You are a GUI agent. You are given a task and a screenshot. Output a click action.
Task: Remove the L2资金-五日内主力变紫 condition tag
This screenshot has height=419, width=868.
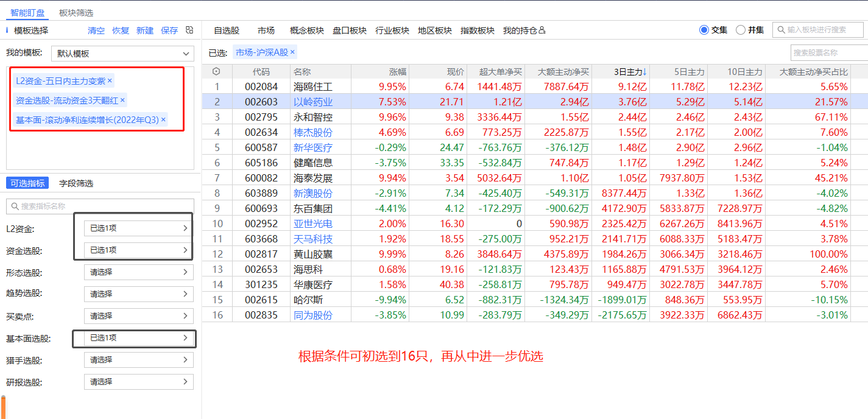point(110,80)
